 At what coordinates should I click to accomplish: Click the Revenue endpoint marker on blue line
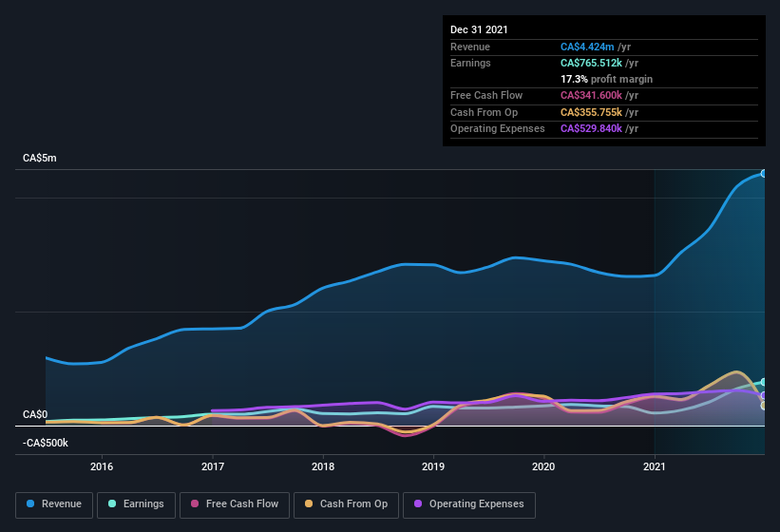pos(763,174)
